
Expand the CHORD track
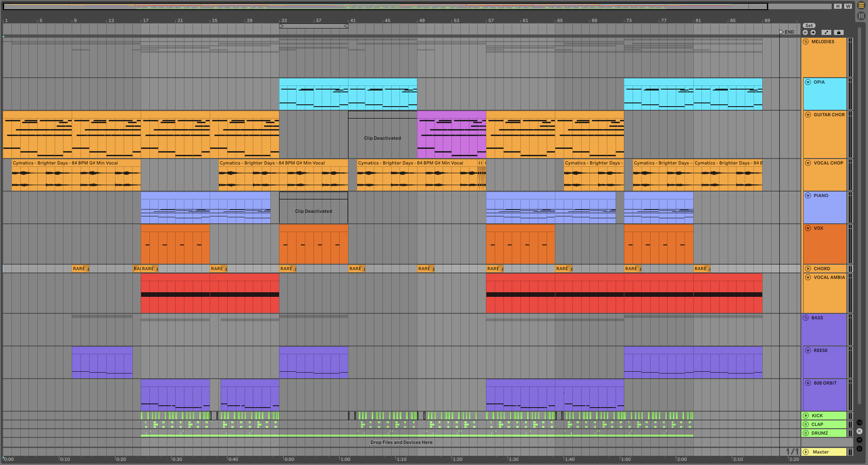(x=808, y=269)
